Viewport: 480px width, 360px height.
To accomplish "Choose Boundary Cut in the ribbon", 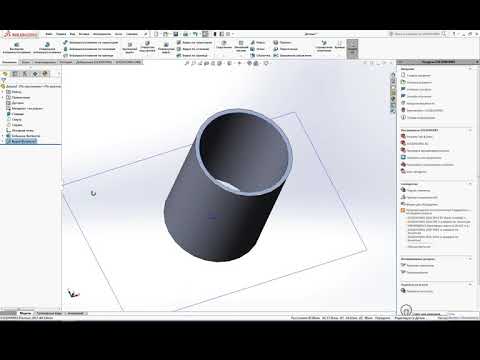I will pos(192,55).
